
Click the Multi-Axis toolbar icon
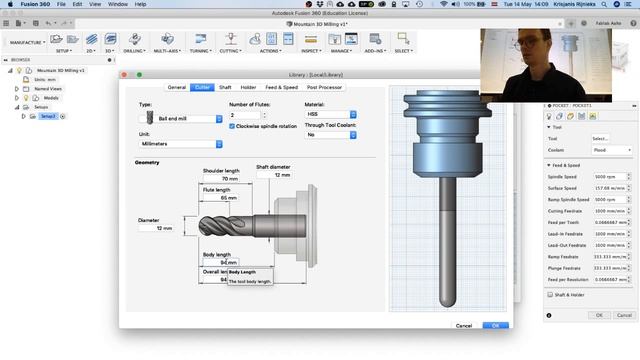(x=167, y=39)
